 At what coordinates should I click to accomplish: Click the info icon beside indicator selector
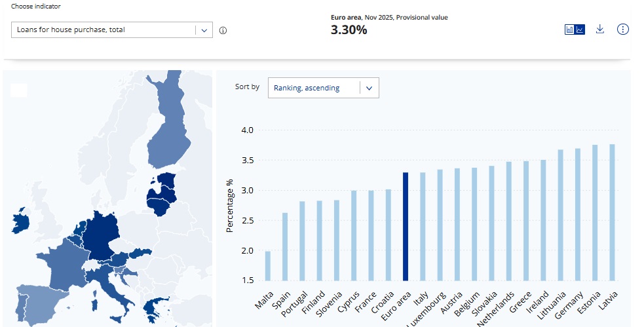point(223,30)
